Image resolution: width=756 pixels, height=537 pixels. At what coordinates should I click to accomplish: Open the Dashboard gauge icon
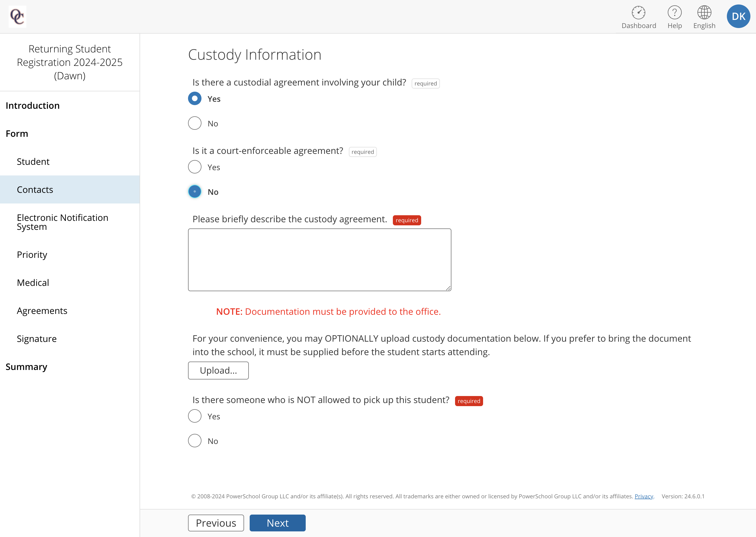click(x=638, y=13)
